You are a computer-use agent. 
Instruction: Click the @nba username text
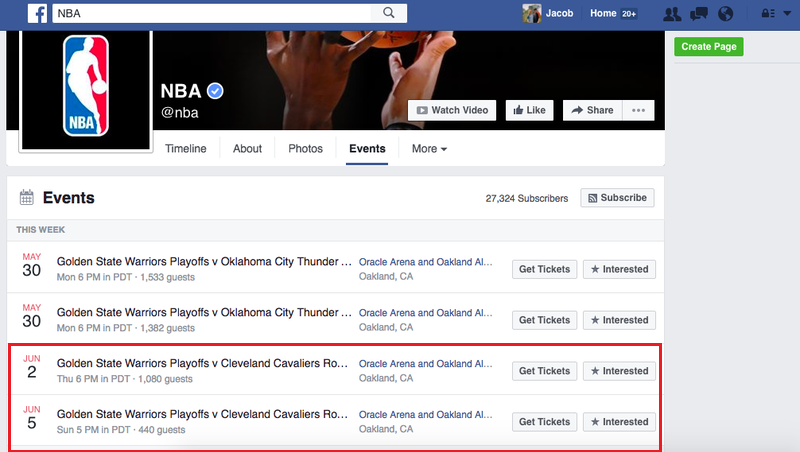coord(180,113)
